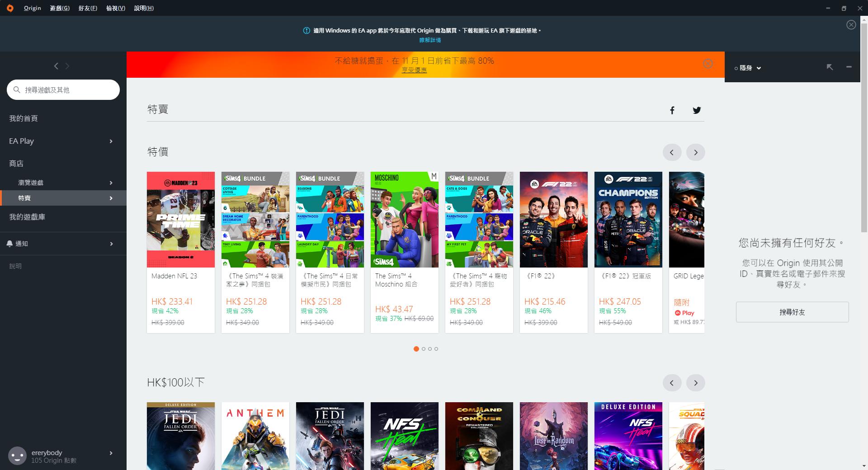The width and height of the screenshot is (868, 470).
Task: Dismiss the EA app notice with the circled X
Action: [x=851, y=25]
